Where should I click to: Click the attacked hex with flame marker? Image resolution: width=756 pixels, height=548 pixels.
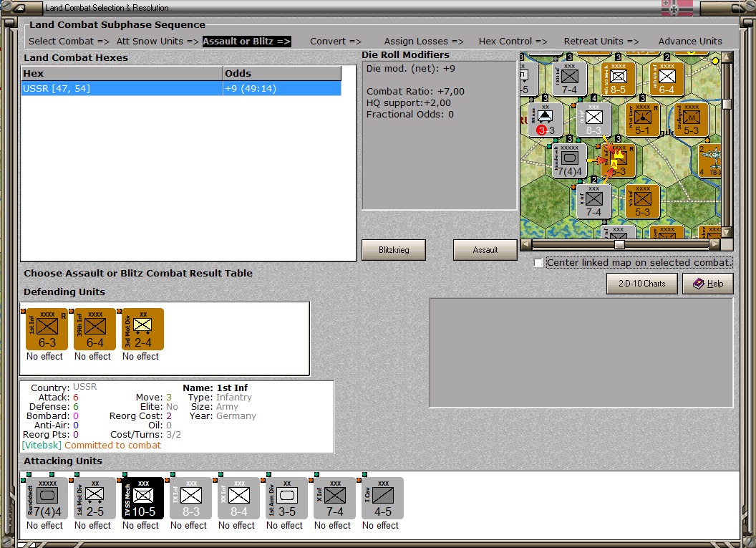pos(618,160)
